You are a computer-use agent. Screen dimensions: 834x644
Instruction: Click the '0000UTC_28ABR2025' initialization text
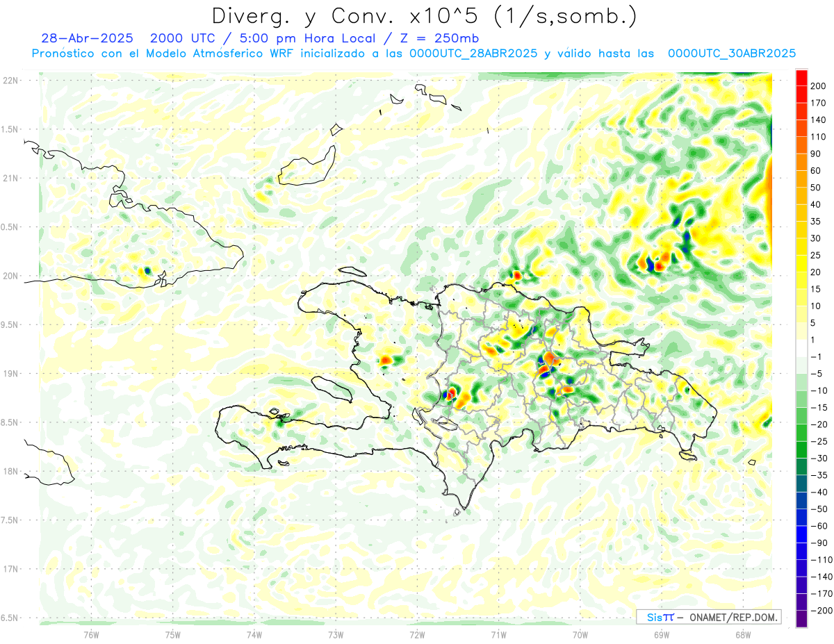(473, 53)
